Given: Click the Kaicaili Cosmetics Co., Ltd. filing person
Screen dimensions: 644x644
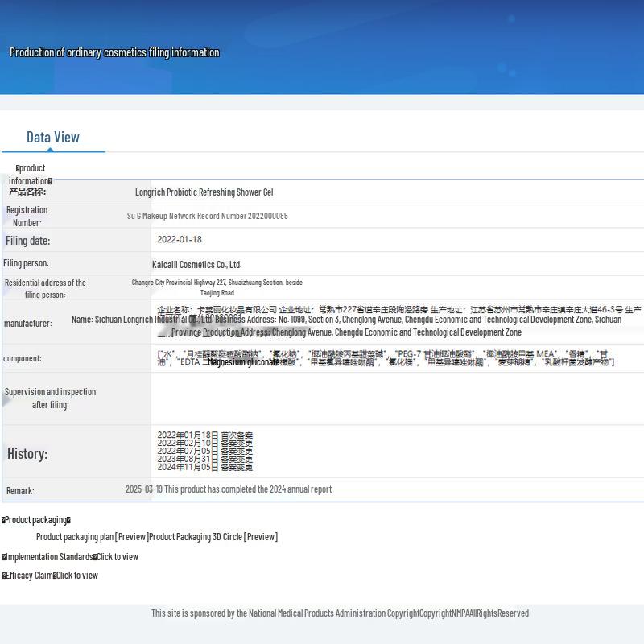Looking at the screenshot, I should 196,264.
